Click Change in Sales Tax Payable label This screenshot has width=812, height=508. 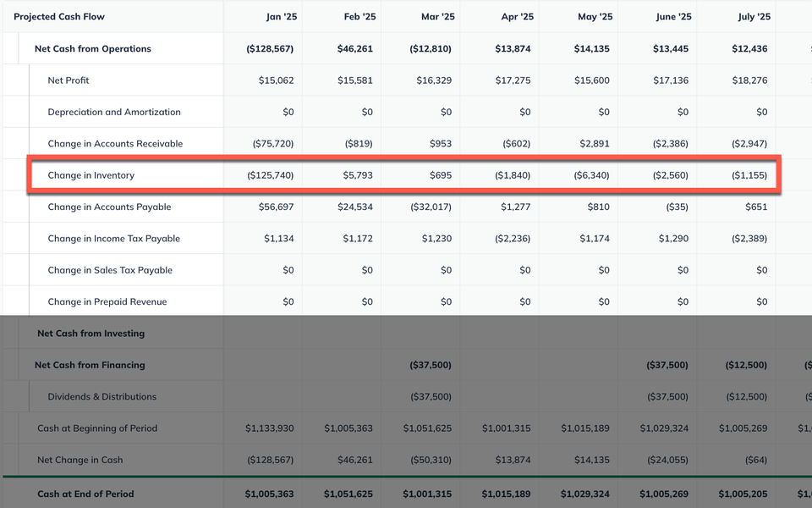(x=110, y=270)
